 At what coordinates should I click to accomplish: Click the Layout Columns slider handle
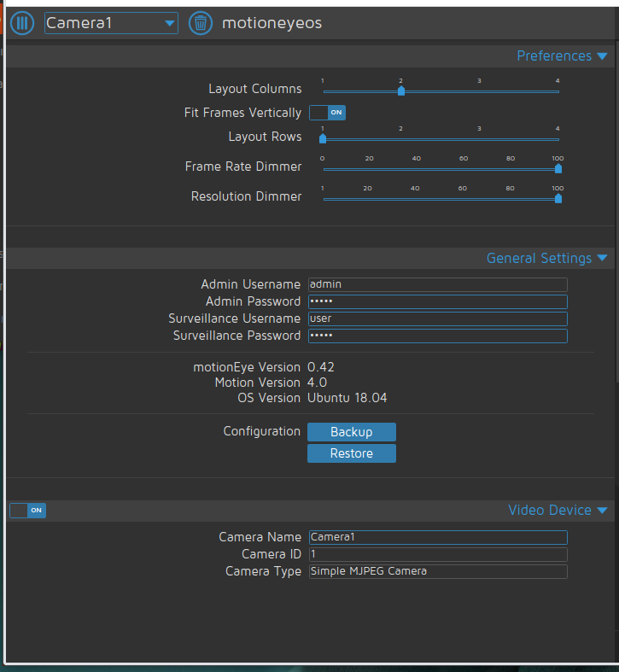click(401, 91)
